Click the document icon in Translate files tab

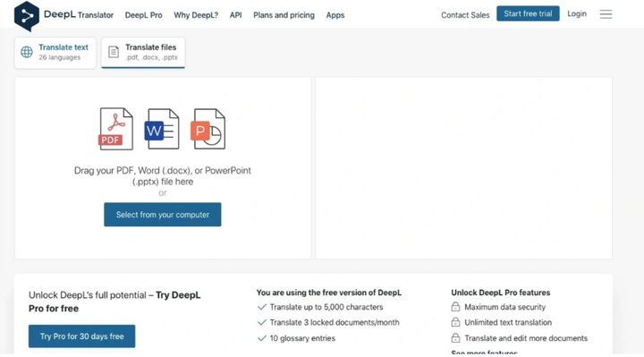coord(114,52)
